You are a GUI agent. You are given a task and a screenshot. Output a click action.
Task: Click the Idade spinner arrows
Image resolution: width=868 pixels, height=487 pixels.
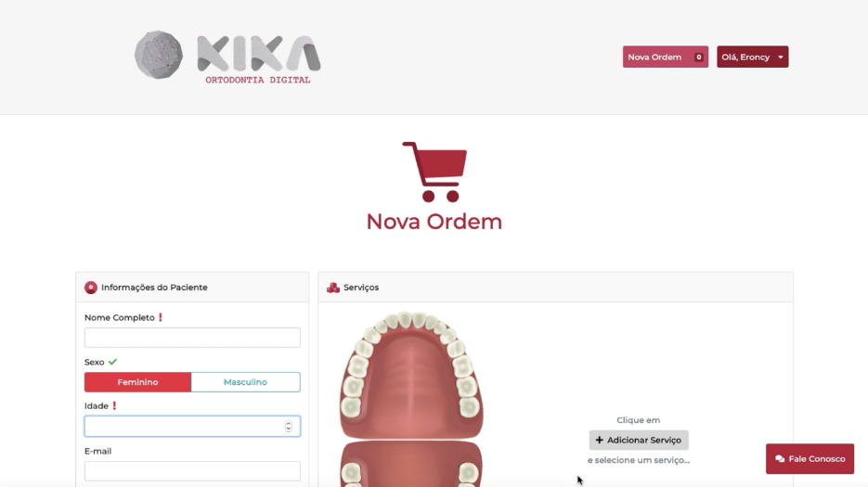[x=289, y=426]
